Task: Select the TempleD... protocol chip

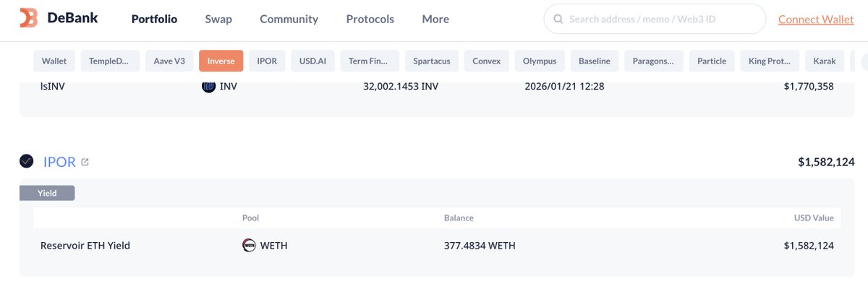Action: 109,61
